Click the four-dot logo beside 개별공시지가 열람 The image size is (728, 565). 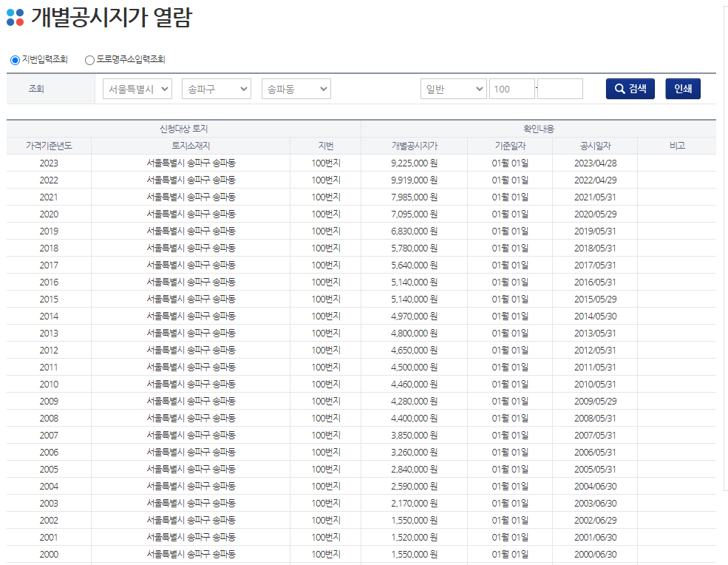pyautogui.click(x=16, y=18)
